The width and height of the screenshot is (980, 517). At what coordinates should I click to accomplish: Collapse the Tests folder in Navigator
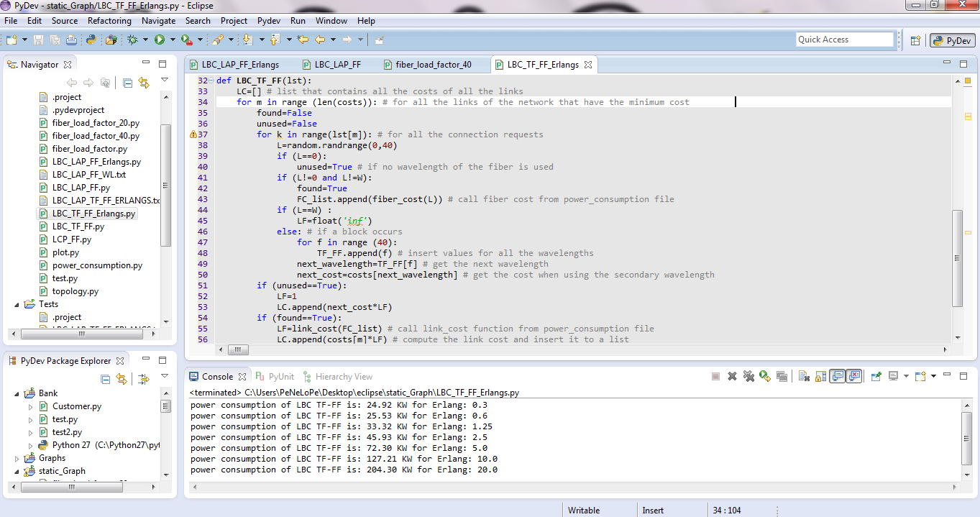[x=18, y=304]
